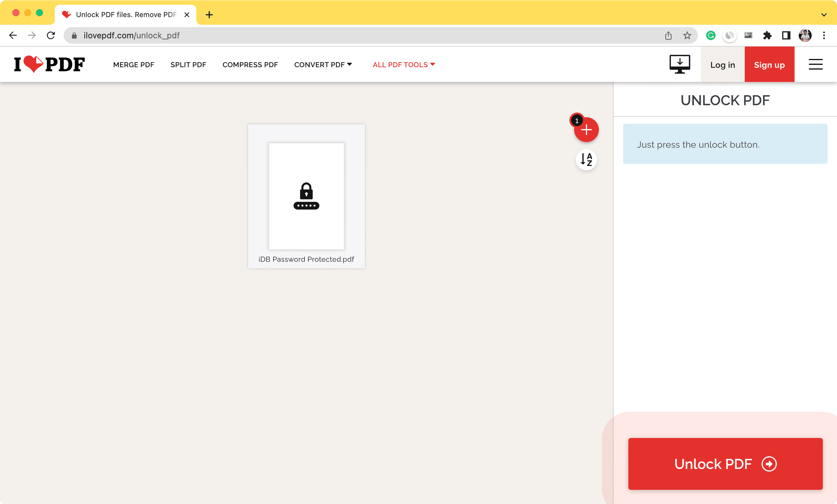Expand the All PDF Tools dropdown
Viewport: 837px width, 504px height.
point(404,65)
